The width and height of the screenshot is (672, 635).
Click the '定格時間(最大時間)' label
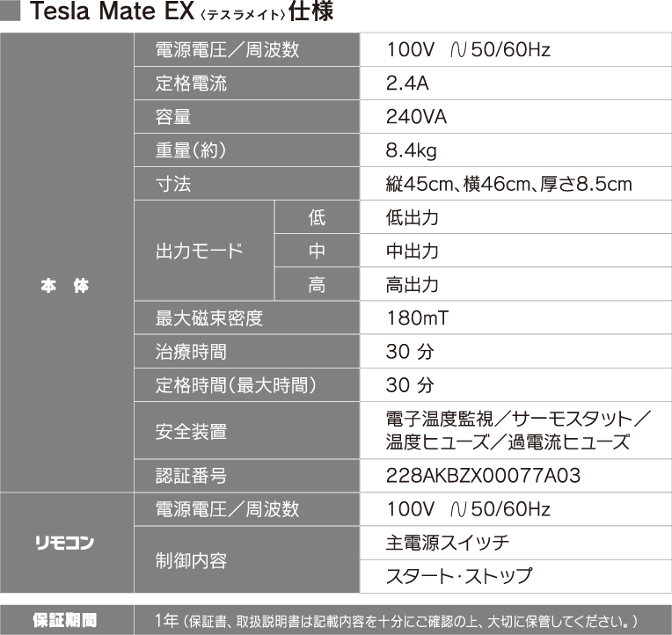point(236,384)
